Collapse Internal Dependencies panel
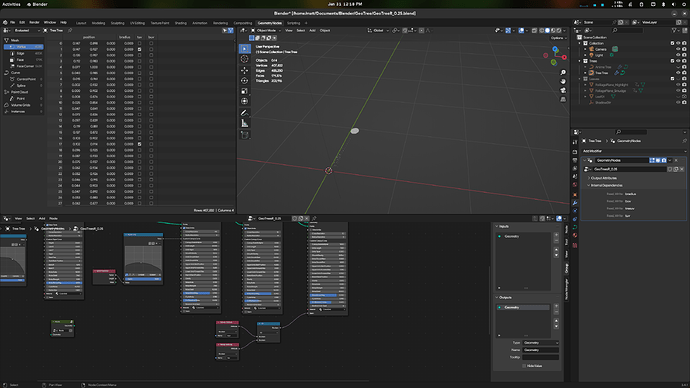Viewport: 690px width, 388px height. pyautogui.click(x=606, y=185)
